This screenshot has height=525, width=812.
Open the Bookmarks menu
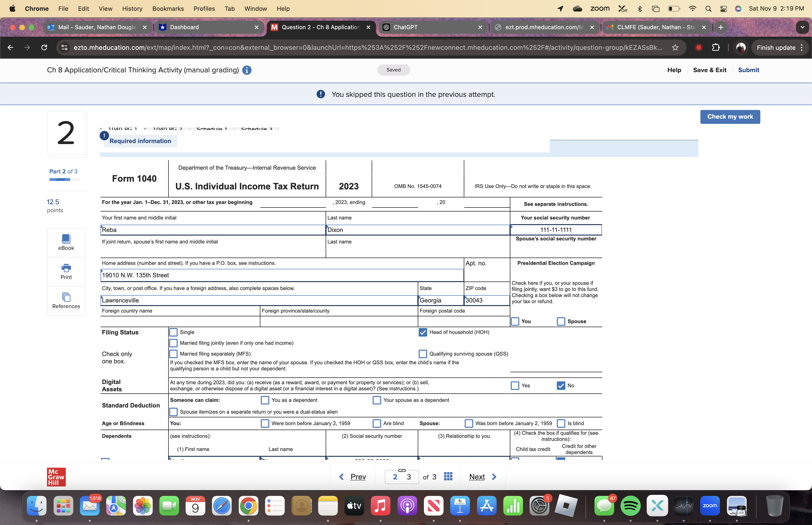(x=168, y=8)
